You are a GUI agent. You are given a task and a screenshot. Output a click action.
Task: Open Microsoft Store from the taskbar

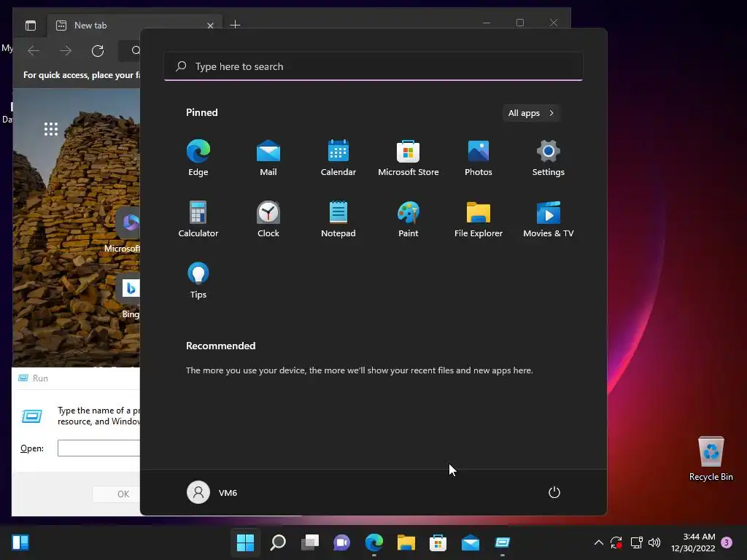[438, 542]
